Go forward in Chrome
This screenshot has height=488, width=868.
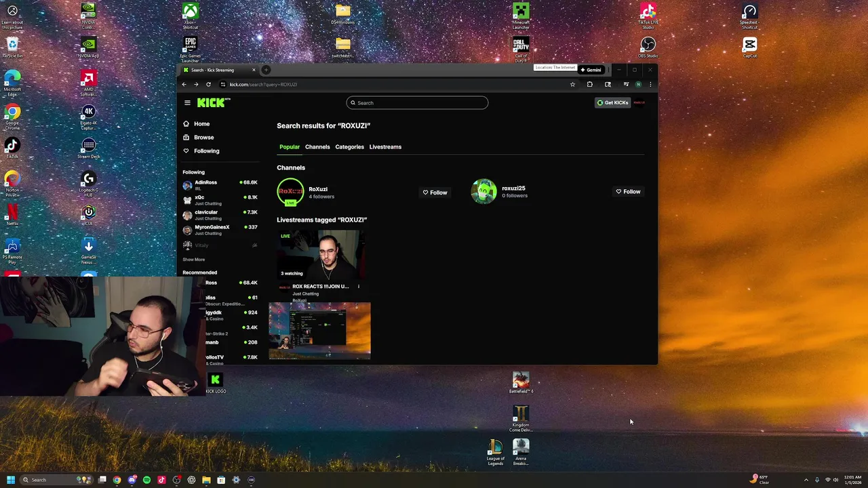point(196,85)
